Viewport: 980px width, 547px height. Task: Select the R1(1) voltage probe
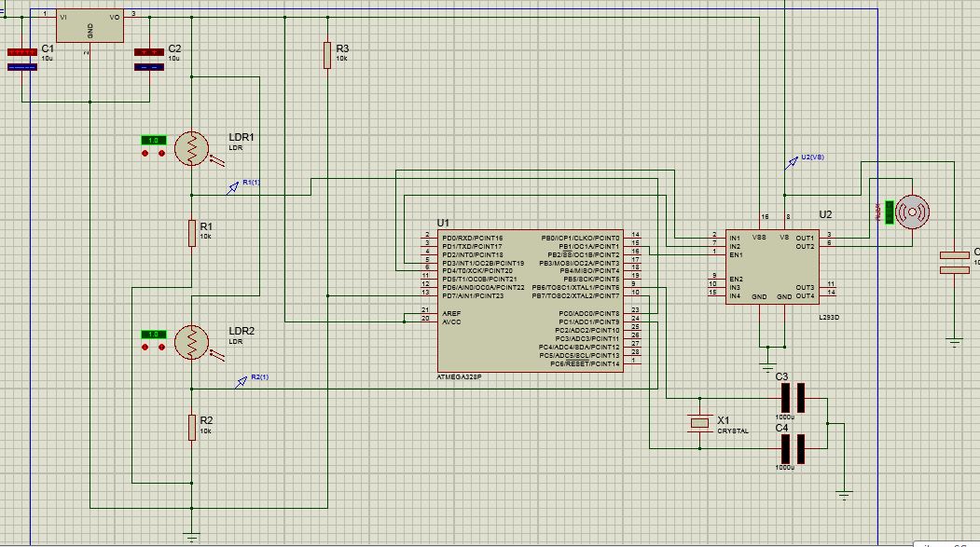pyautogui.click(x=233, y=186)
